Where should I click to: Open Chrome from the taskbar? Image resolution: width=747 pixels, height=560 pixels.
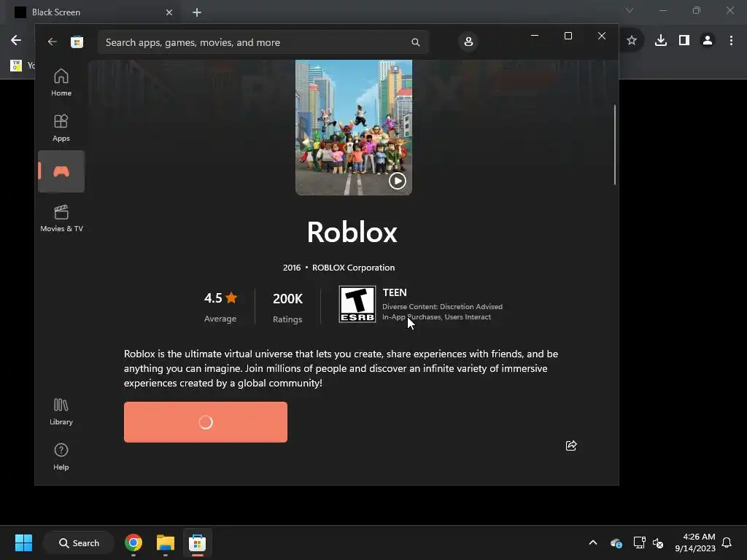click(133, 542)
